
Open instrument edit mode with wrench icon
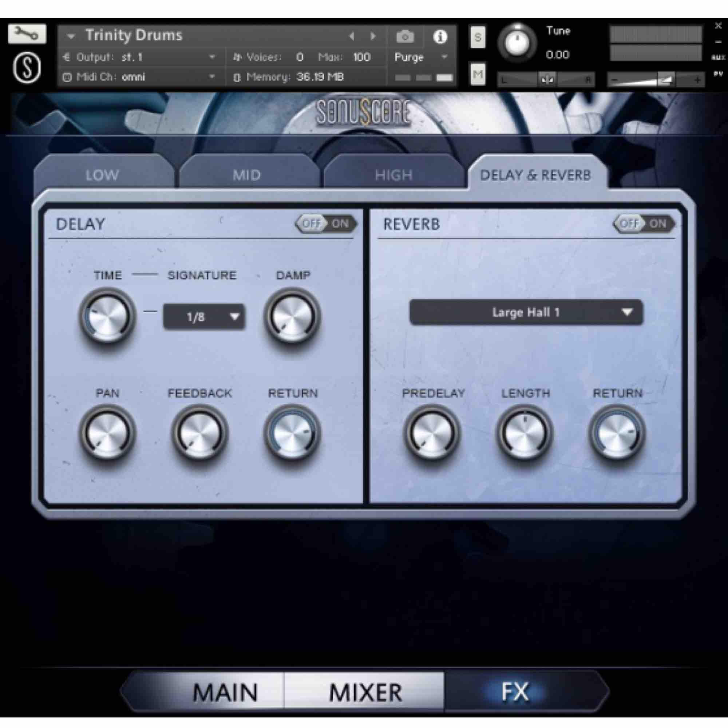[x=27, y=34]
